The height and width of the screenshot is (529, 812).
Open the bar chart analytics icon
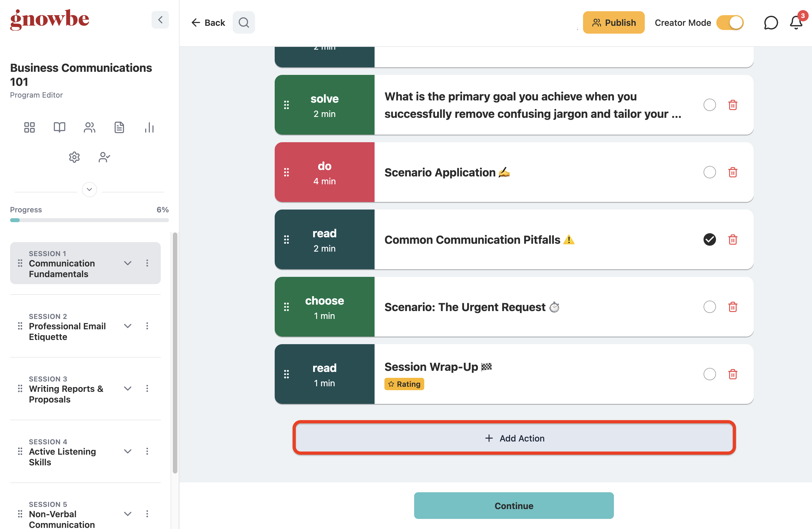pos(149,128)
